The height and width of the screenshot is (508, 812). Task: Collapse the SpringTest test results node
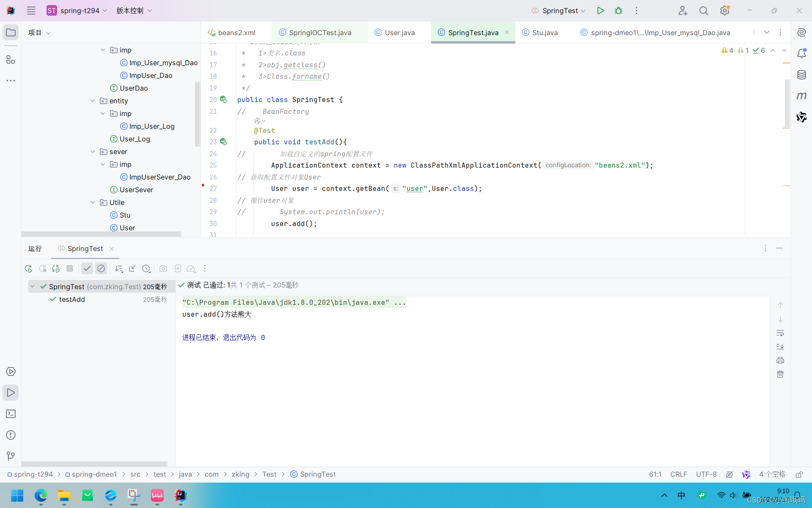click(32, 287)
